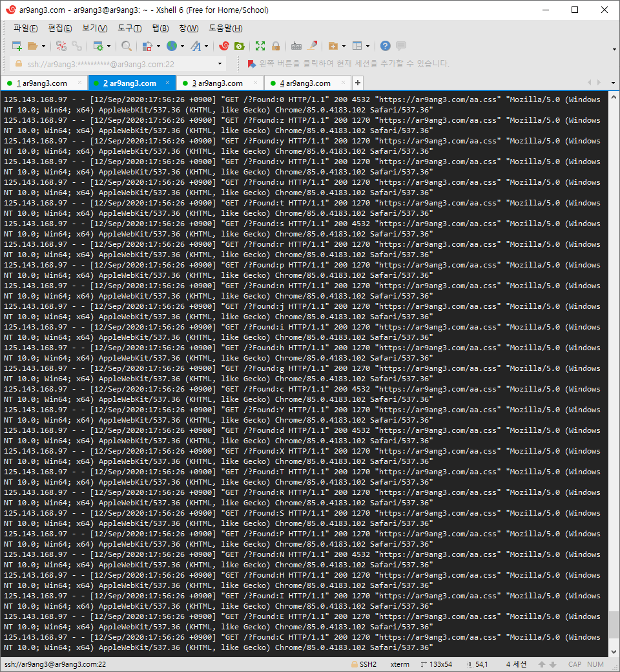Click the terminal vertical scrollbar thumb
620x672 pixels.
click(x=614, y=625)
